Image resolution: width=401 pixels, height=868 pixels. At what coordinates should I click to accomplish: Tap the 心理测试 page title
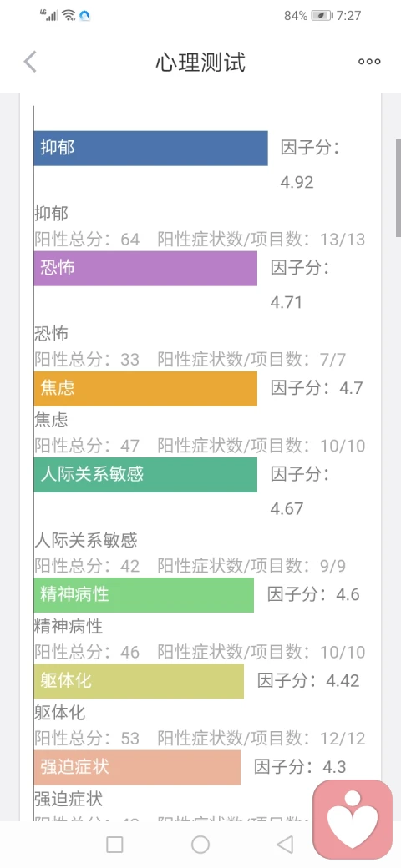[x=200, y=62]
